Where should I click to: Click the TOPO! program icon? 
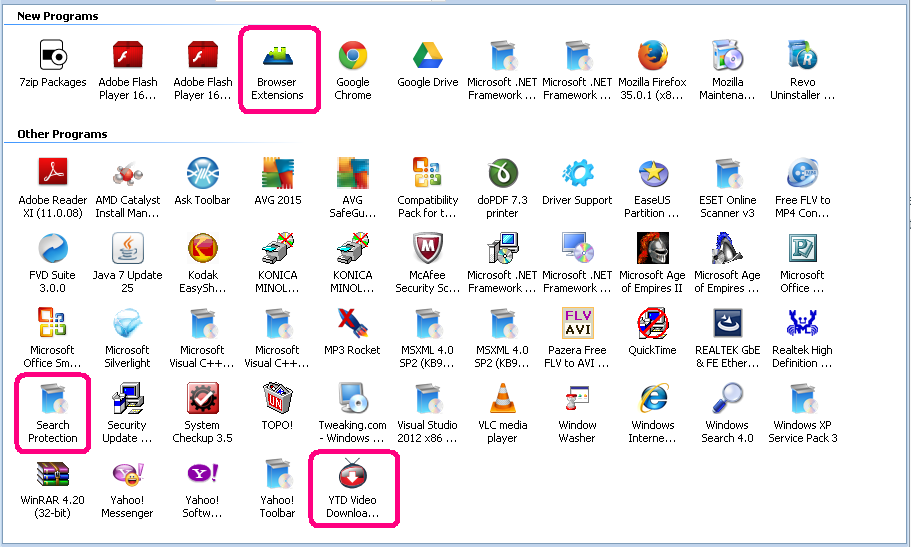pyautogui.click(x=278, y=398)
